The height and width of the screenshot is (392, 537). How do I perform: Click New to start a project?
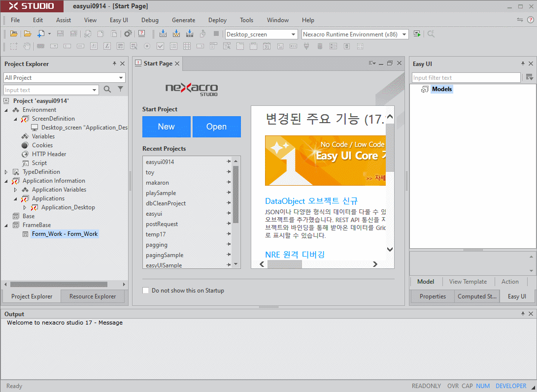[x=166, y=127]
